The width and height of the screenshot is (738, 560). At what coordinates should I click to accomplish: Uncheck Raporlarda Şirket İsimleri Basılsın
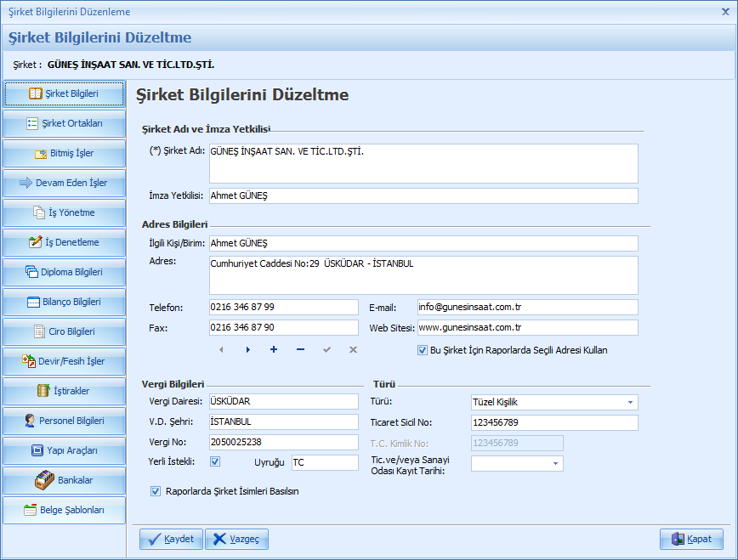click(155, 490)
